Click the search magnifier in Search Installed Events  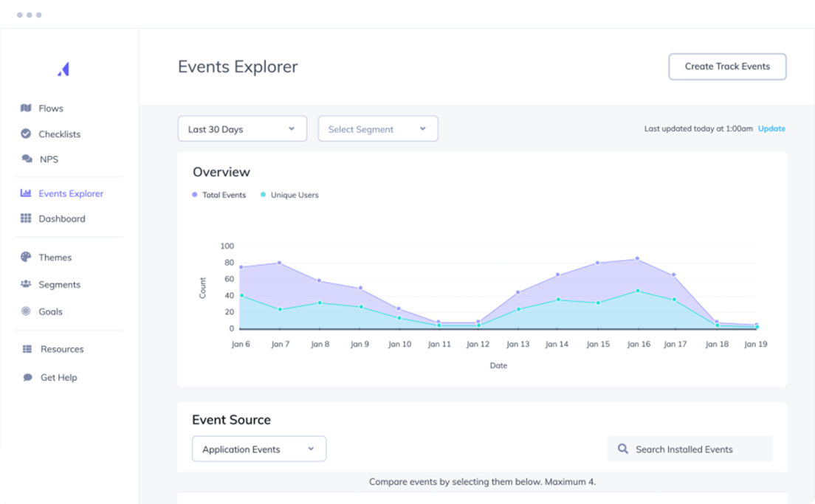(622, 449)
